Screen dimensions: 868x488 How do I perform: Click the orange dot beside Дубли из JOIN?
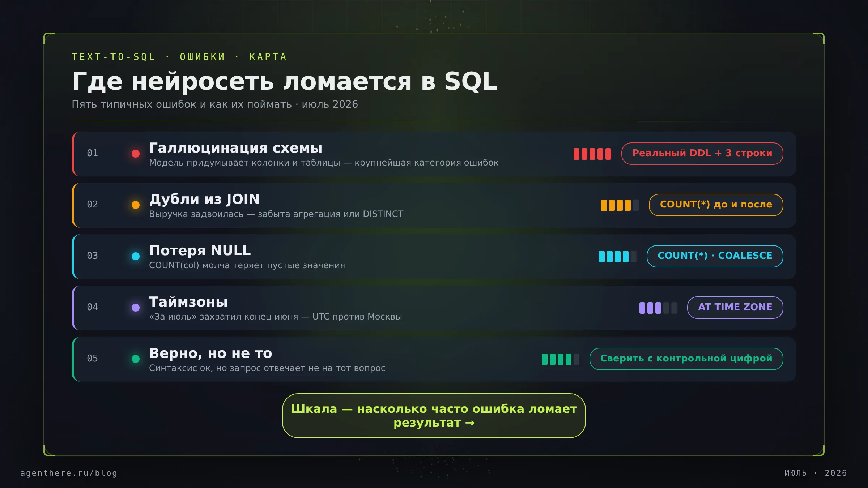click(136, 205)
